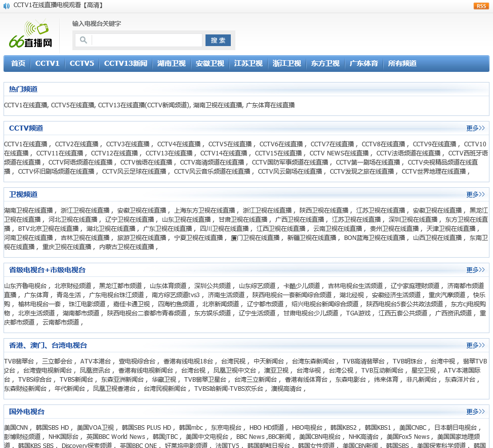This screenshot has height=448, width=493.
Task: Open CCTV风云足球在线直播 link
Action: coord(134,171)
